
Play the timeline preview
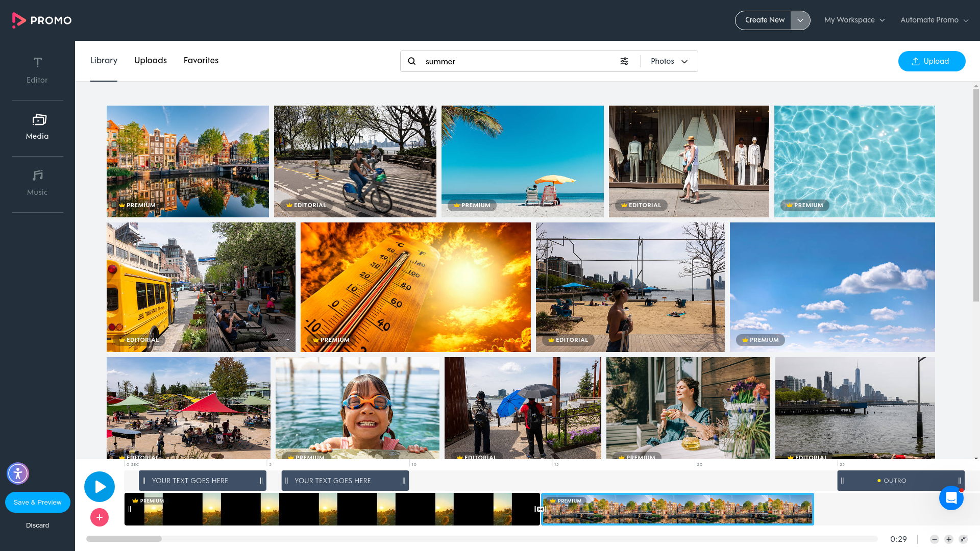point(100,487)
